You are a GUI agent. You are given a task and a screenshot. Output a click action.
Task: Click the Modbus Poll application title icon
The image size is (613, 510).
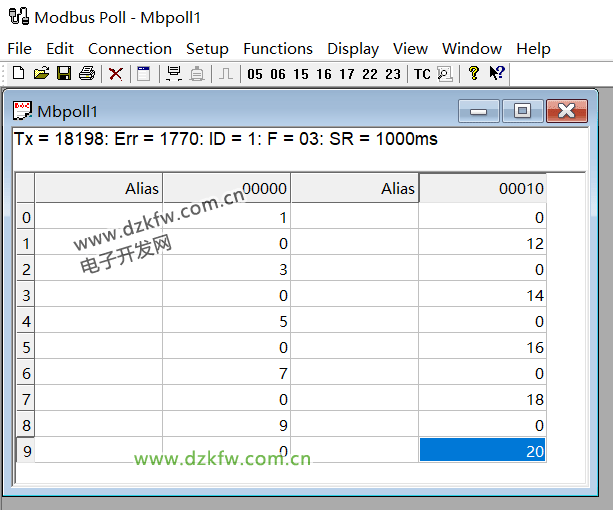[x=19, y=16]
